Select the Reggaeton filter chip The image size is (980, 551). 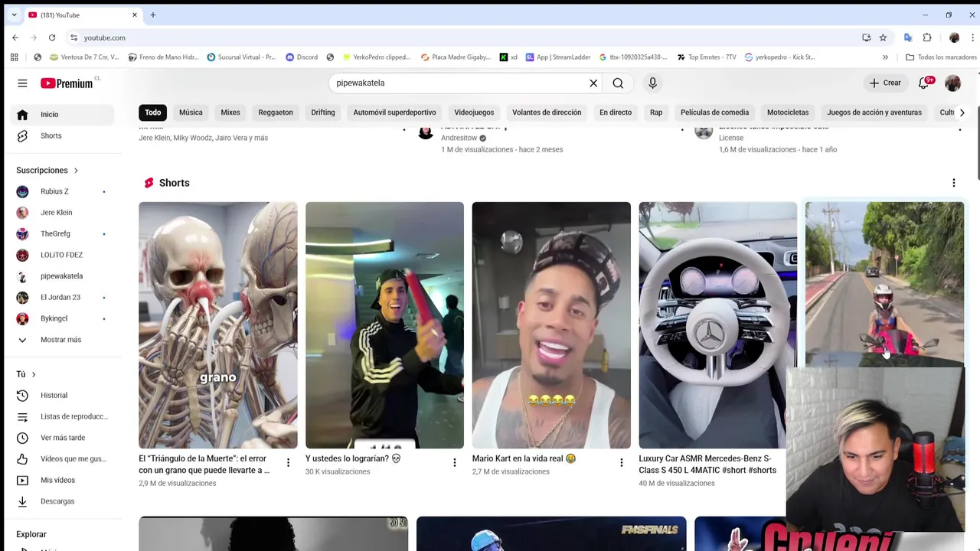point(276,112)
